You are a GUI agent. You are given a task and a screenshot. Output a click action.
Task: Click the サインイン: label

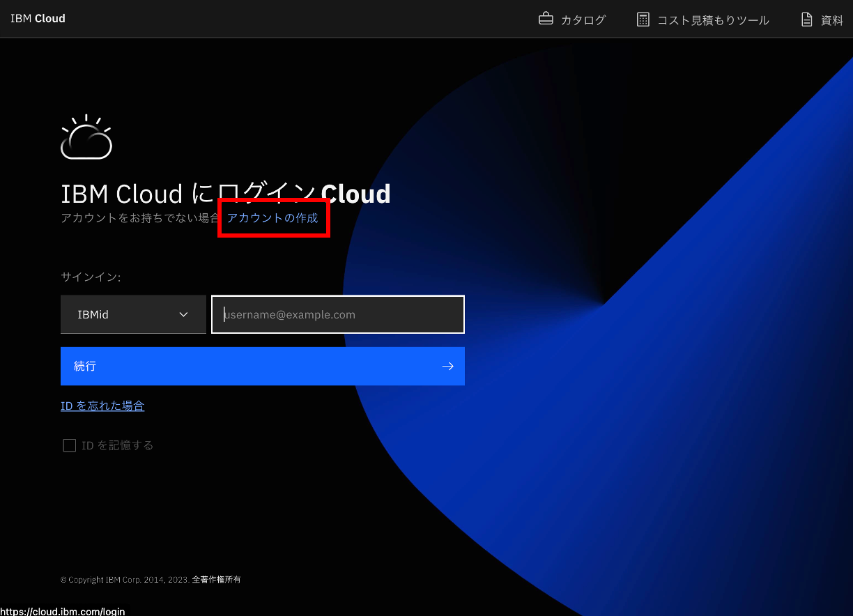pos(91,277)
